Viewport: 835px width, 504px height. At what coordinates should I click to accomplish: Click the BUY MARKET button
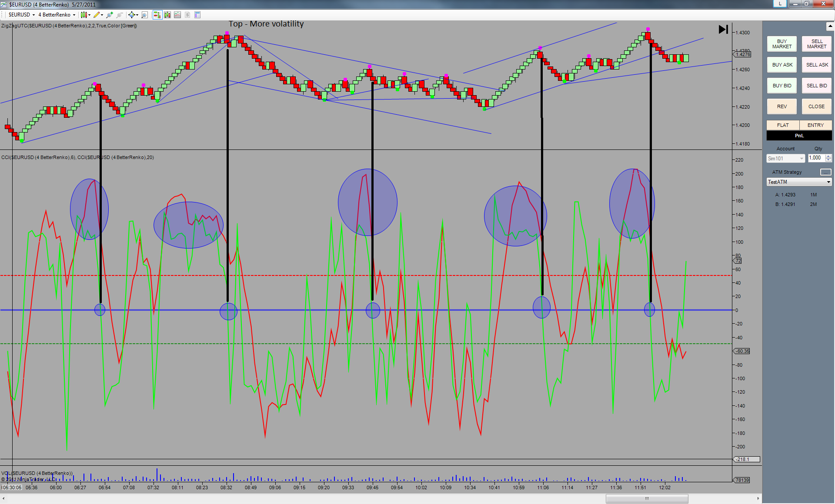click(782, 44)
